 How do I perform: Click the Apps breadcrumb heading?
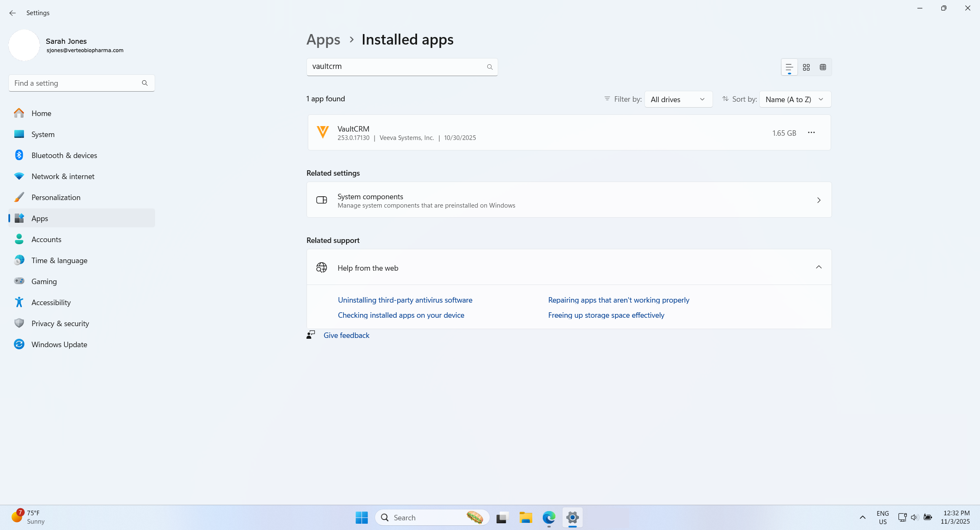click(323, 40)
